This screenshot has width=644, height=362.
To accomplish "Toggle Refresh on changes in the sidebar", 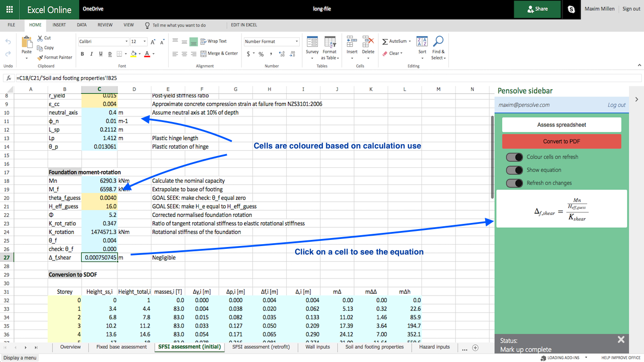I will [514, 184].
